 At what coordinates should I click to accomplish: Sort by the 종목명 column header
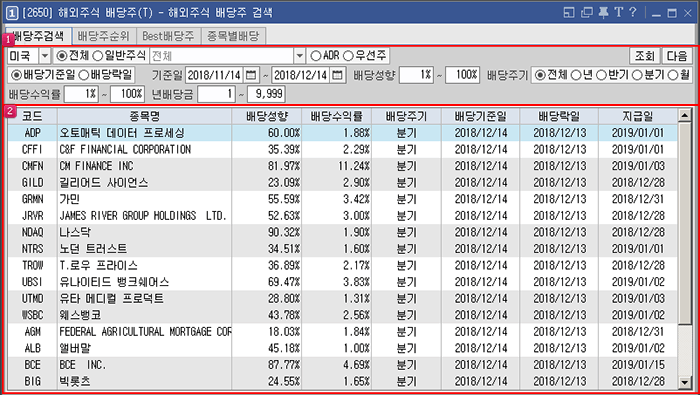pos(145,116)
